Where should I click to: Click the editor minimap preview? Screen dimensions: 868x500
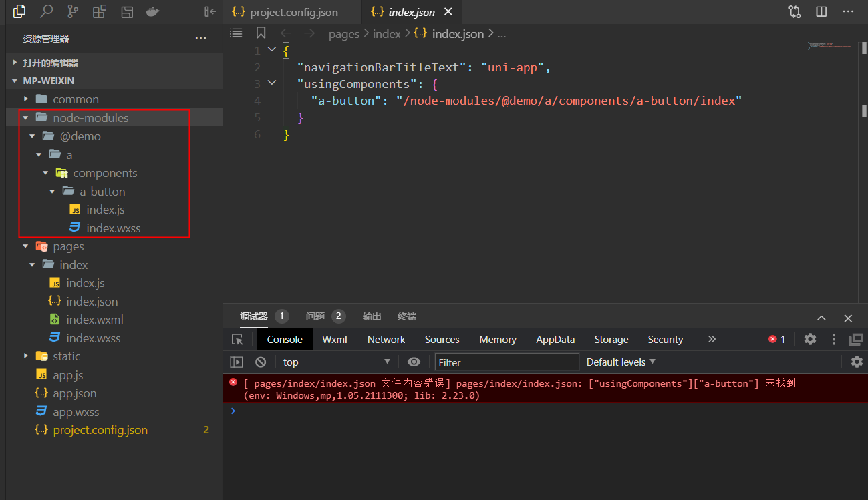pyautogui.click(x=829, y=46)
